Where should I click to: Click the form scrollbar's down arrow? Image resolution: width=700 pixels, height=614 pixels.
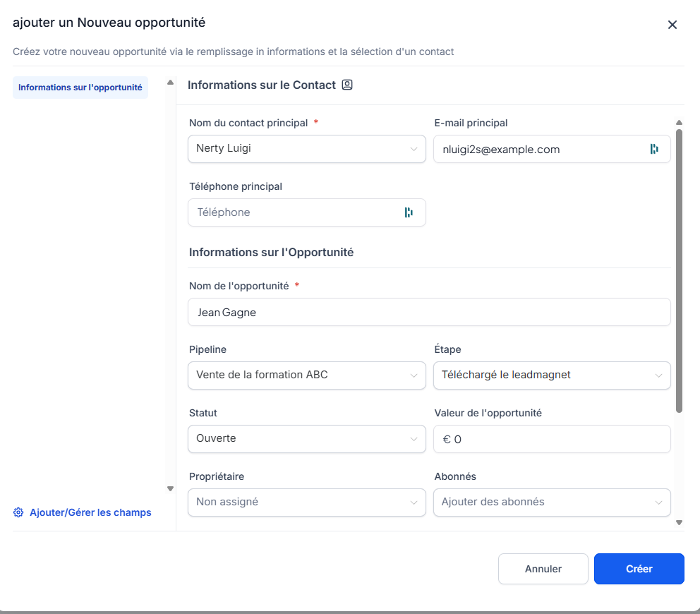[679, 522]
